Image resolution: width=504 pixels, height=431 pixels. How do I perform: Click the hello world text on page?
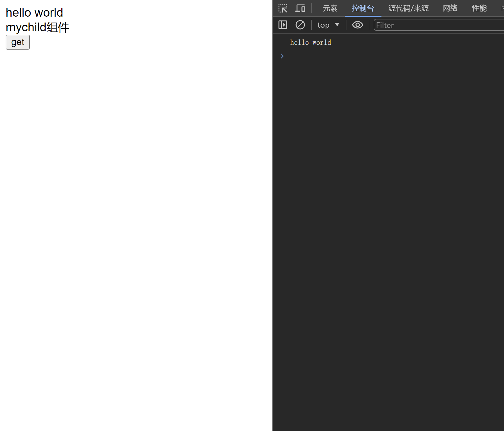click(34, 13)
